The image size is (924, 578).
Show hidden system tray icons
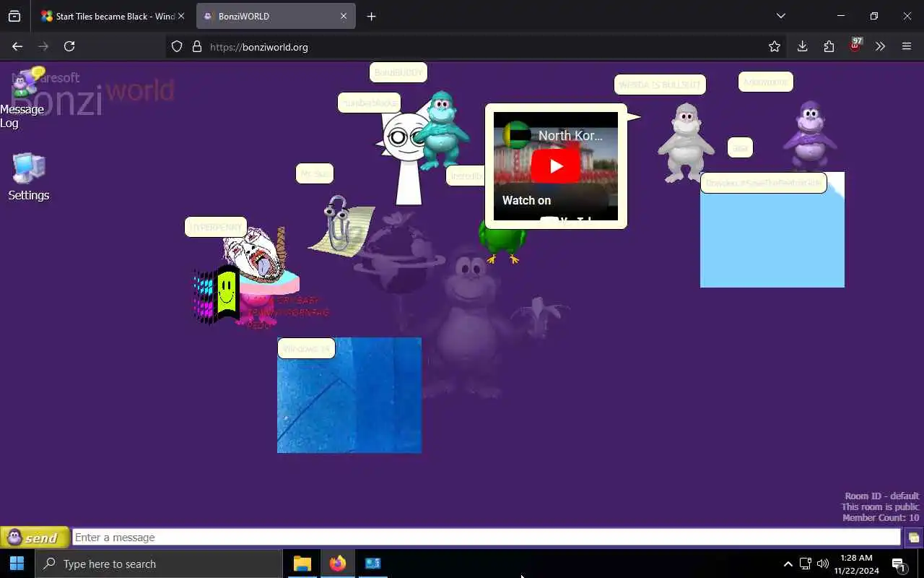coord(788,564)
